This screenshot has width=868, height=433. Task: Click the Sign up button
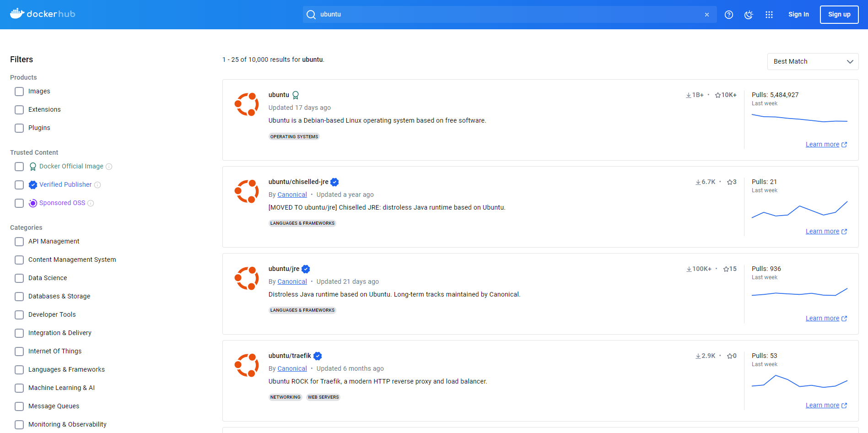click(839, 14)
